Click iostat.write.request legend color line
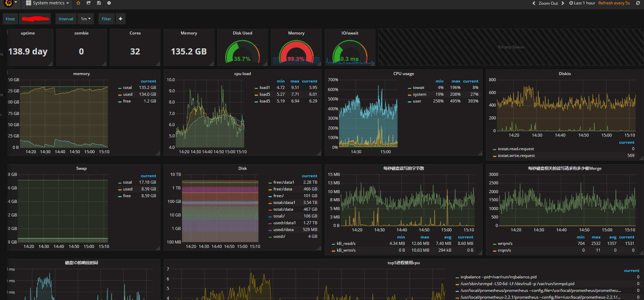The width and height of the screenshot is (644, 300). tap(495, 156)
